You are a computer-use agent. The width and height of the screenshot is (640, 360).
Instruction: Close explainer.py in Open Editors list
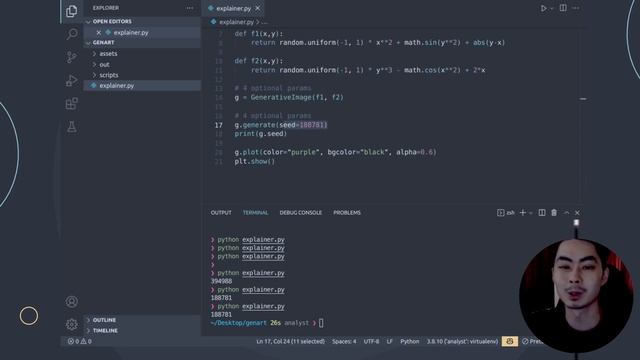pyautogui.click(x=98, y=32)
